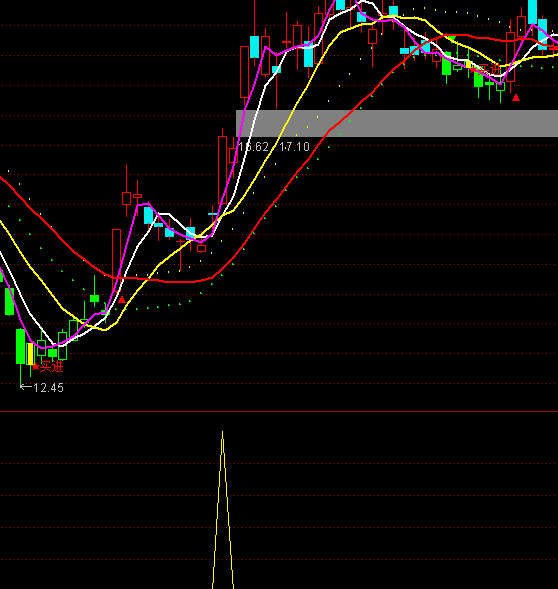The width and height of the screenshot is (558, 589).
Task: Select the large solid green candle at far left bottom
Action: point(20,346)
